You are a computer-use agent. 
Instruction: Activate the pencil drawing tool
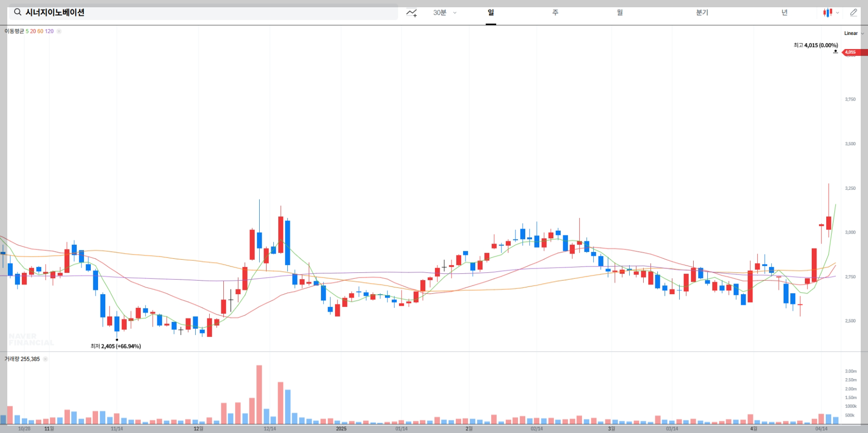point(853,13)
